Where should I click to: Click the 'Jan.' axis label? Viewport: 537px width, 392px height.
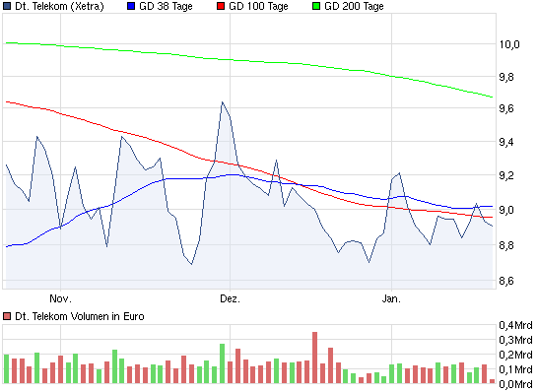(x=391, y=298)
